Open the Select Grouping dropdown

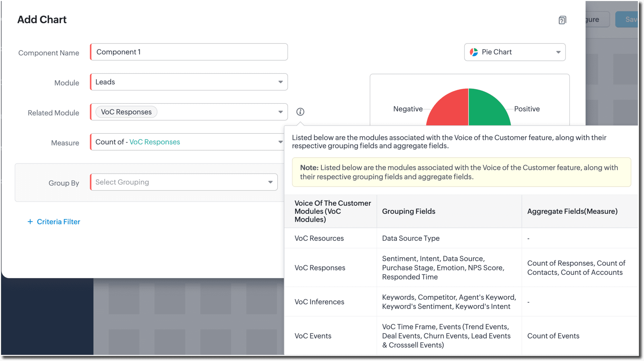coord(184,182)
